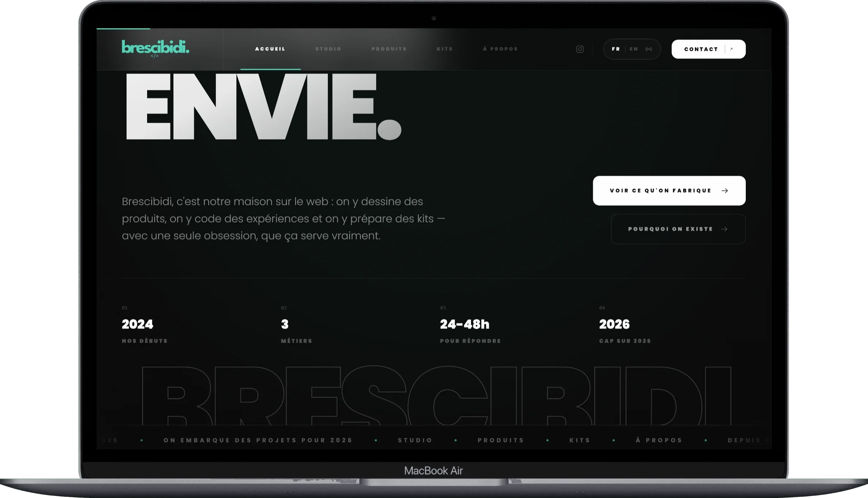Screen dimensions: 868x498
Task: Click Studio in the bottom marquee
Action: click(x=415, y=440)
